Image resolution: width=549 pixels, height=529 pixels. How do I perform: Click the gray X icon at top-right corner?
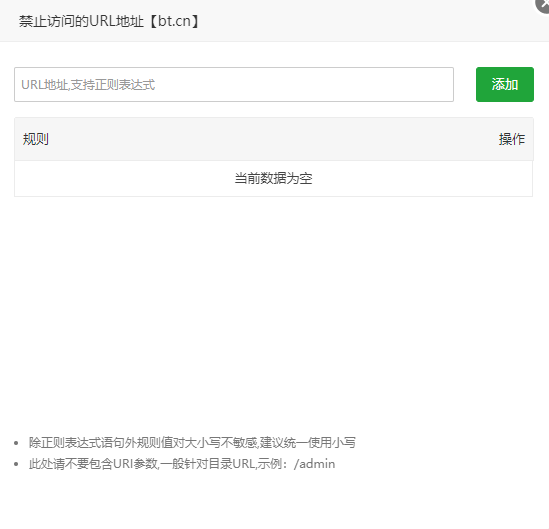tap(543, 4)
